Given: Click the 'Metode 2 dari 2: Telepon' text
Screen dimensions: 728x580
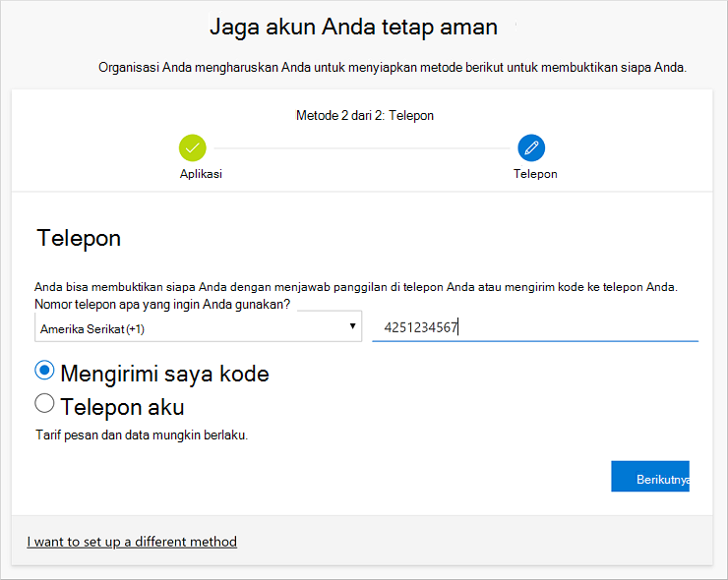Looking at the screenshot, I should 365,115.
